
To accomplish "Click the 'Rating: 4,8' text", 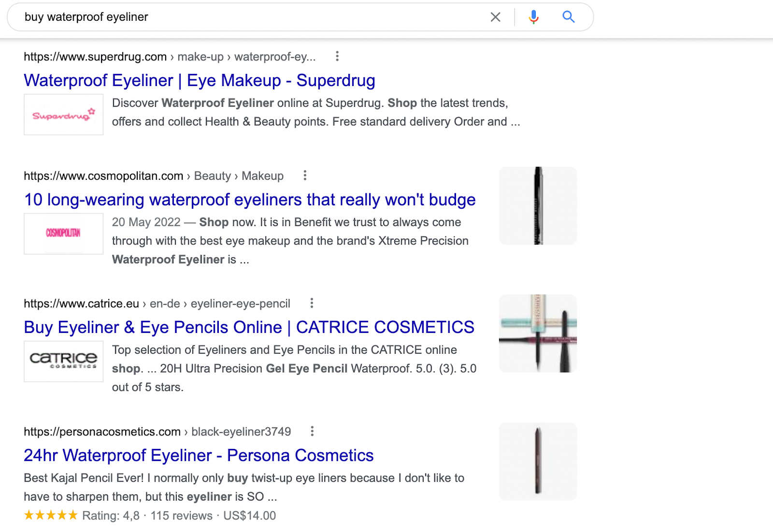I will click(111, 516).
